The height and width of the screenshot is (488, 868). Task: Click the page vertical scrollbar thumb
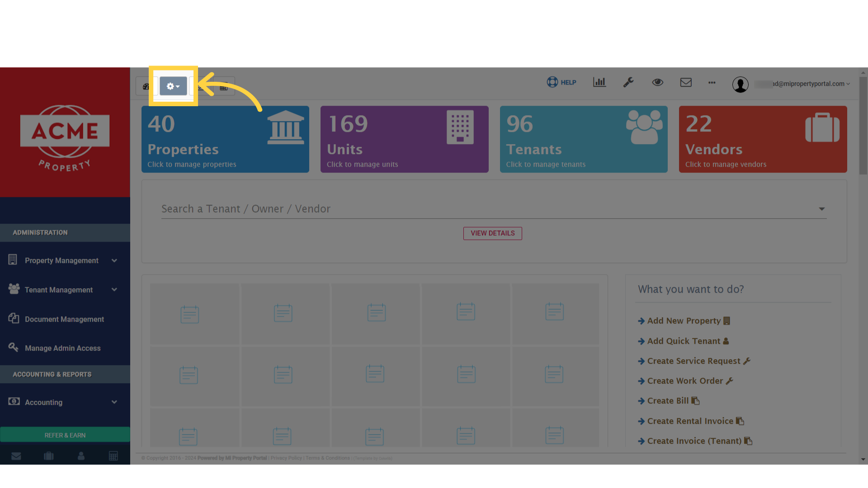pos(863,126)
